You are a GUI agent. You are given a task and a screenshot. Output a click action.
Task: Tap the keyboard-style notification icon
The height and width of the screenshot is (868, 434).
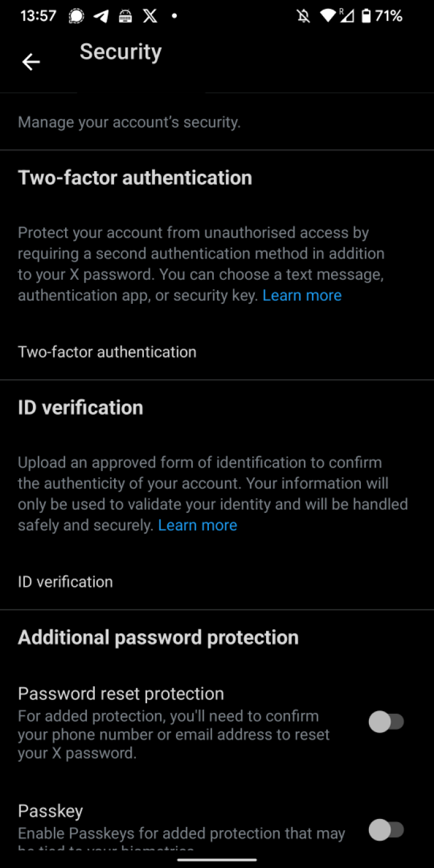click(x=124, y=16)
